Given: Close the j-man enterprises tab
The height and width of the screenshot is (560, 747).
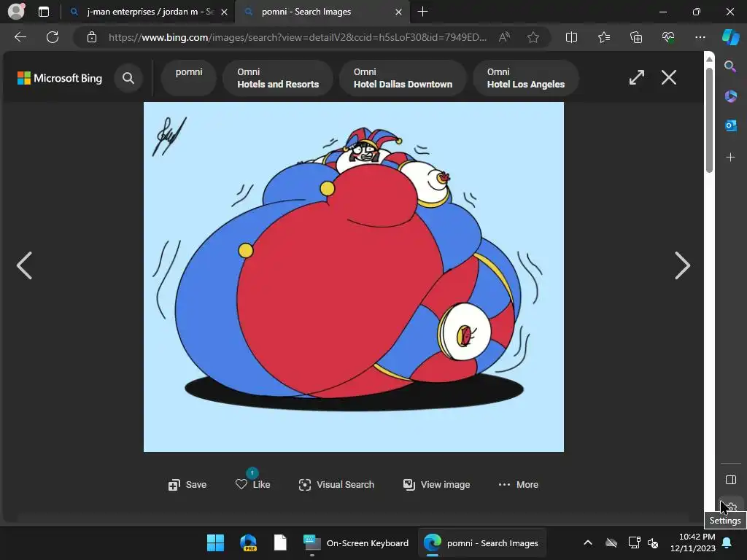Looking at the screenshot, I should tap(224, 12).
